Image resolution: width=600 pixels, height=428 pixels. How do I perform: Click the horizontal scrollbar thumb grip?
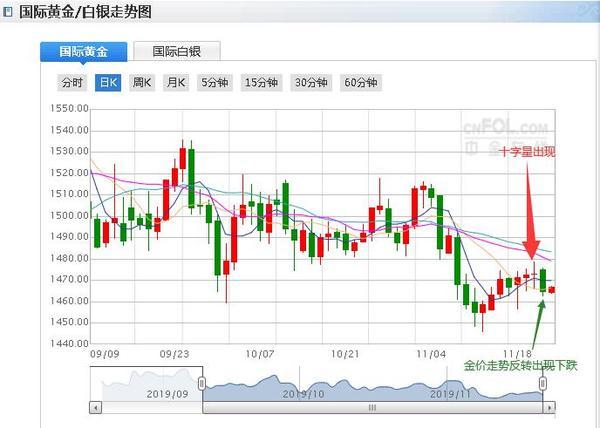pyautogui.click(x=372, y=408)
